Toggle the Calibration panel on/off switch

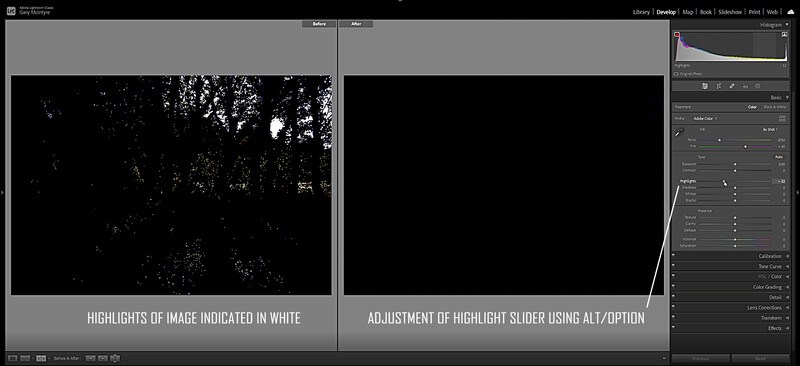click(673, 256)
